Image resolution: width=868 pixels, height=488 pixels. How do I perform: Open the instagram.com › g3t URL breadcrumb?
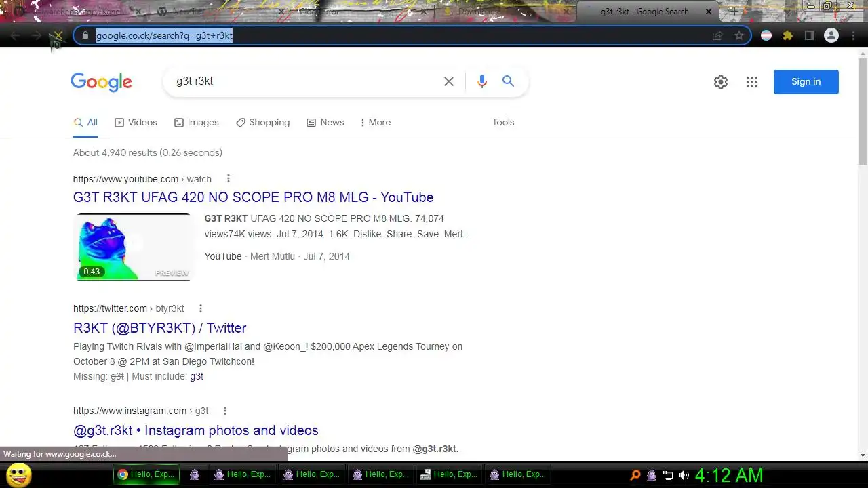coord(141,411)
